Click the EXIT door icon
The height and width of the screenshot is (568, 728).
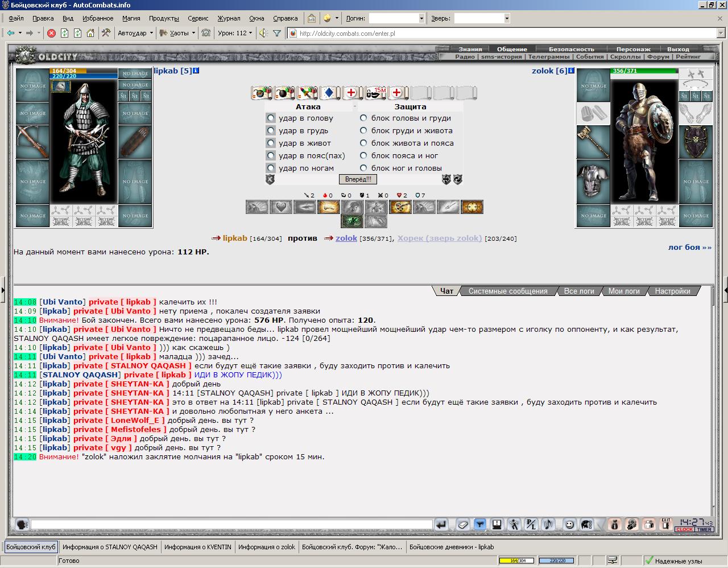point(665,525)
